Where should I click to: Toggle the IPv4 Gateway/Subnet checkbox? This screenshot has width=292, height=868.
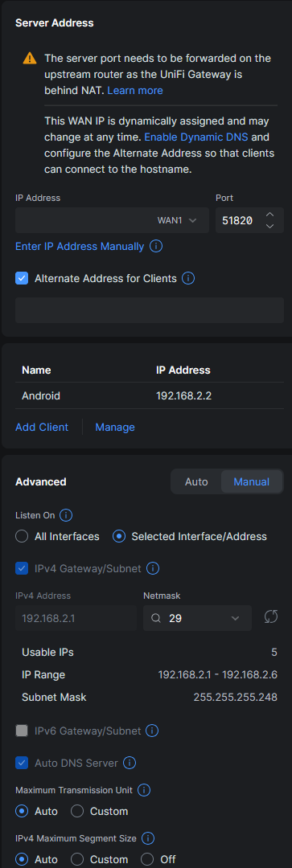22,568
